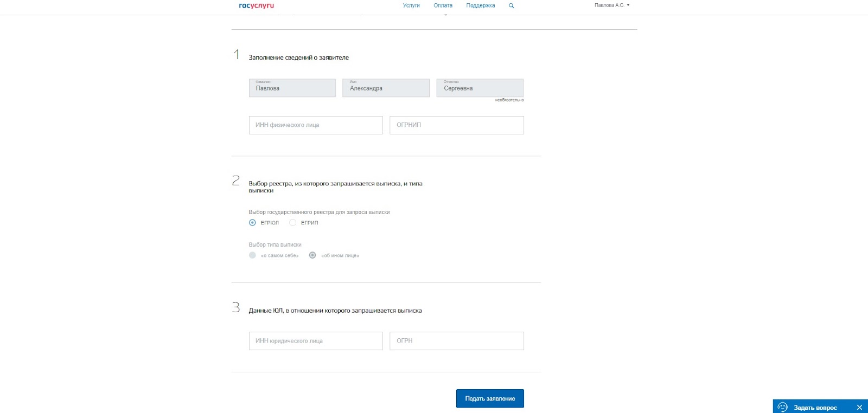The height and width of the screenshot is (413, 868).
Task: Choose the «об ином лице» extract type
Action: (x=312, y=255)
